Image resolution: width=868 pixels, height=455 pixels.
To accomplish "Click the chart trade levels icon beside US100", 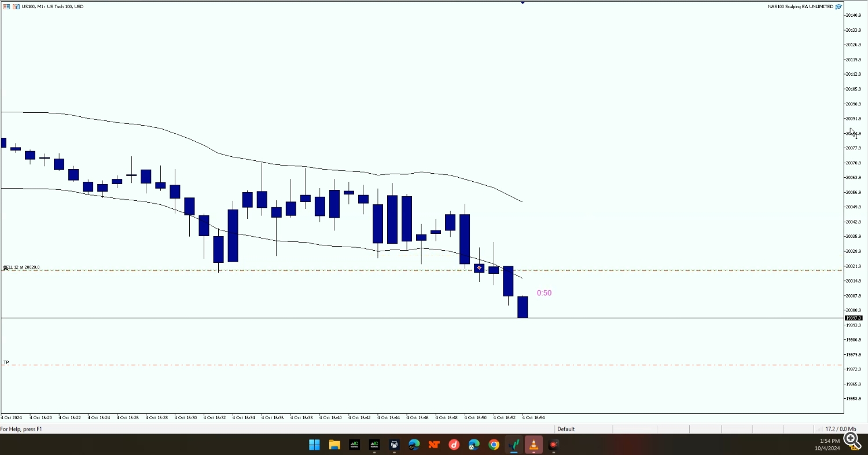I will pyautogui.click(x=16, y=6).
